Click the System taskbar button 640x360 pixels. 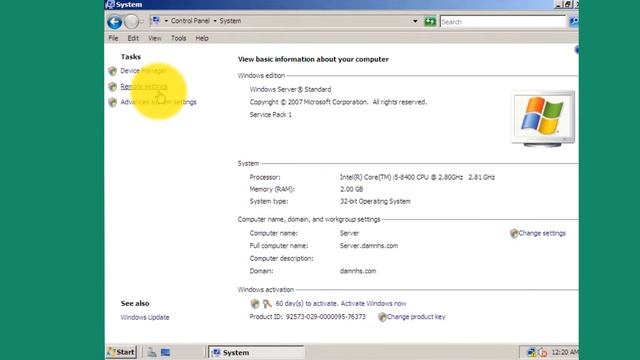pyautogui.click(x=256, y=352)
